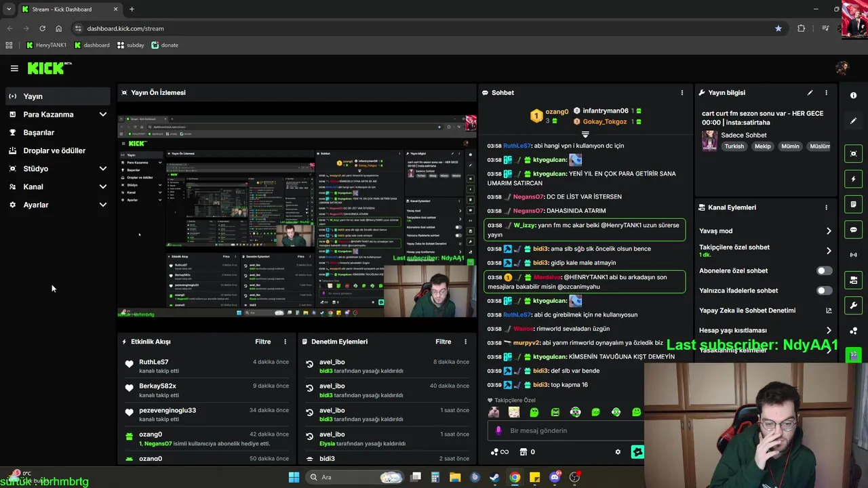
Task: Edit stream info with pencil in Yayın bilgisi
Action: (x=810, y=93)
